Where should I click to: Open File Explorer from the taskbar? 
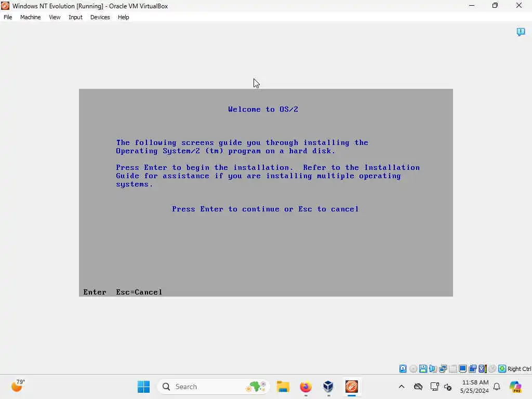coord(283,387)
